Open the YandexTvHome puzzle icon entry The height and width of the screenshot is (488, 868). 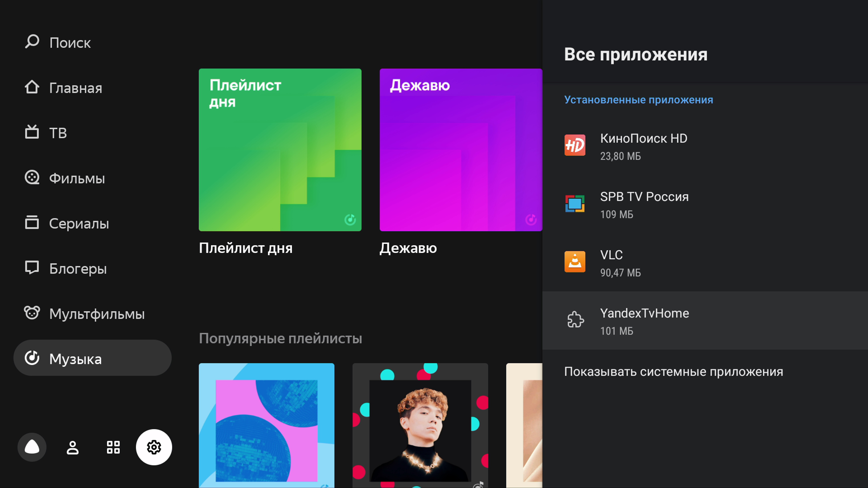[x=705, y=320]
